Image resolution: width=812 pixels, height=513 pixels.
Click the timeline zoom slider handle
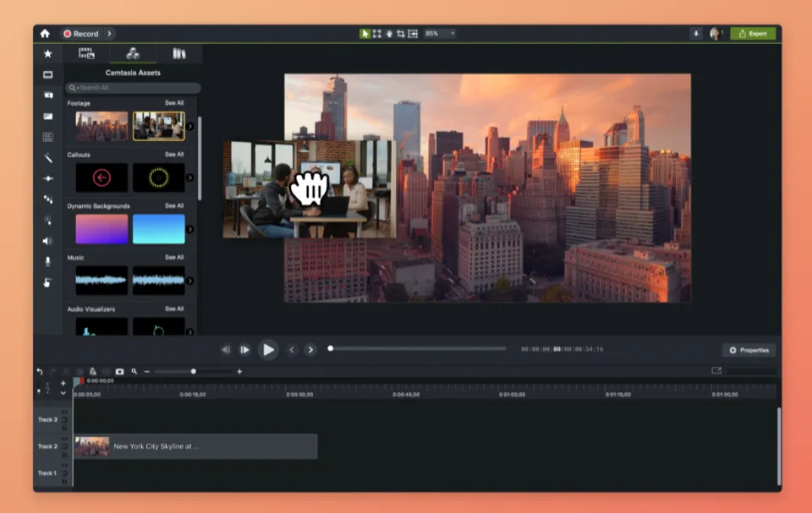coord(194,371)
